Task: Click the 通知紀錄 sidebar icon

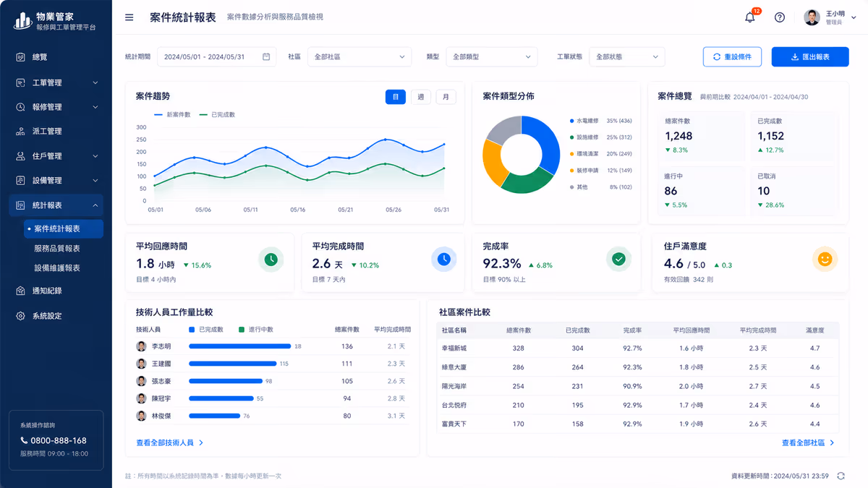Action: (20, 291)
